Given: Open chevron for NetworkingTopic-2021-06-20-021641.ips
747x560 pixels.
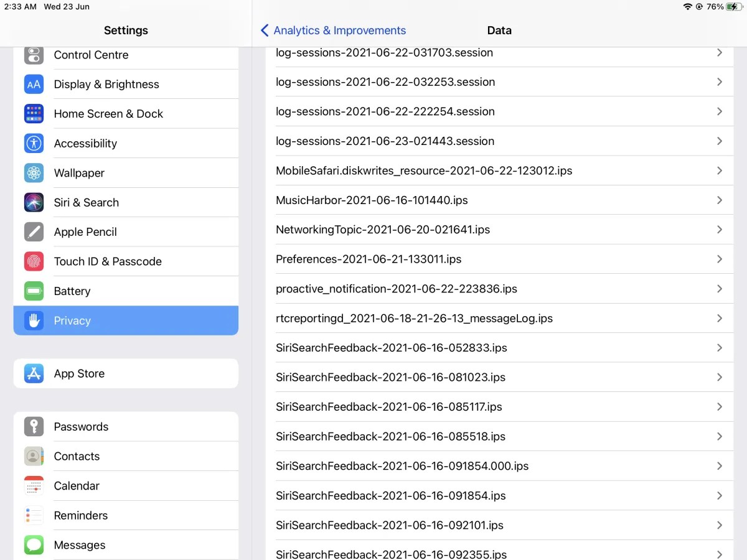Looking at the screenshot, I should click(720, 230).
